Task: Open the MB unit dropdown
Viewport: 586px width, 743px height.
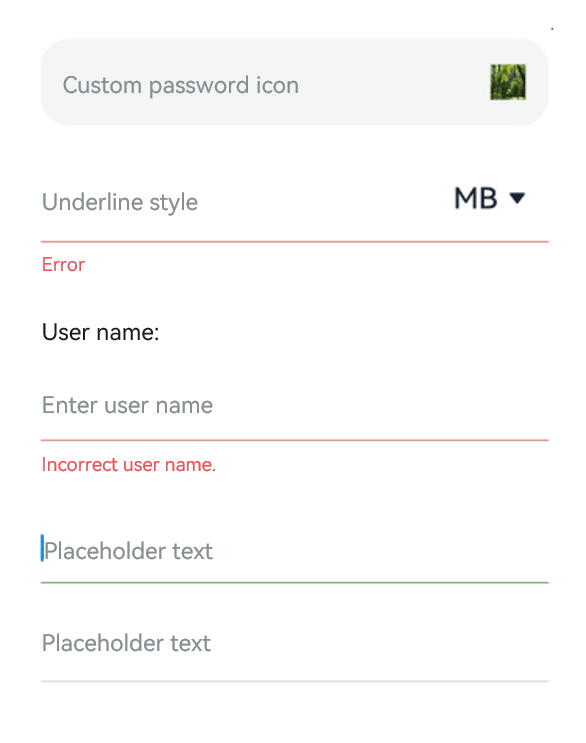Action: 490,198
